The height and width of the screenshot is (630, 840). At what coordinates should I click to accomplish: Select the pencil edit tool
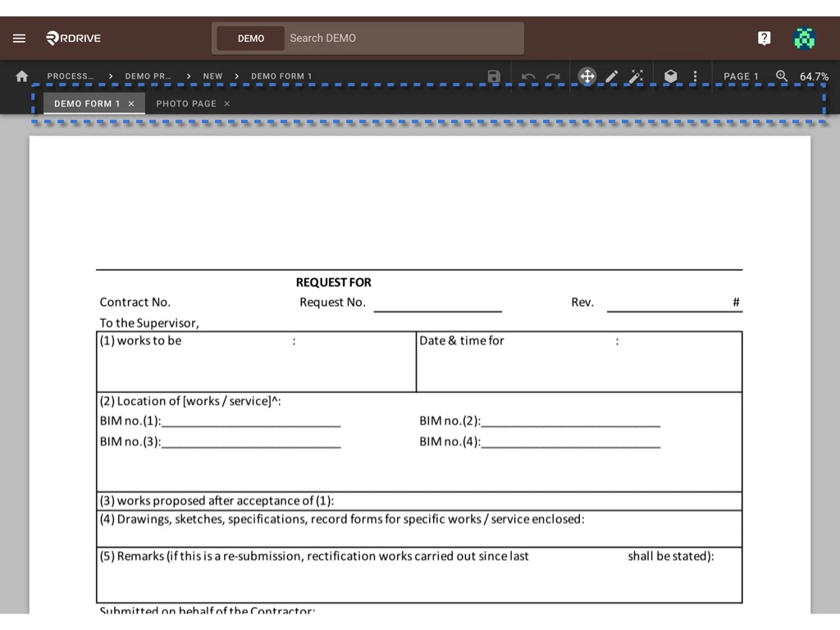click(612, 75)
